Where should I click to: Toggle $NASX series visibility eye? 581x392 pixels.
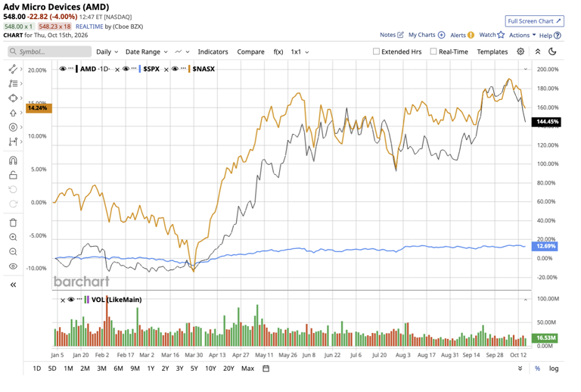(175, 69)
